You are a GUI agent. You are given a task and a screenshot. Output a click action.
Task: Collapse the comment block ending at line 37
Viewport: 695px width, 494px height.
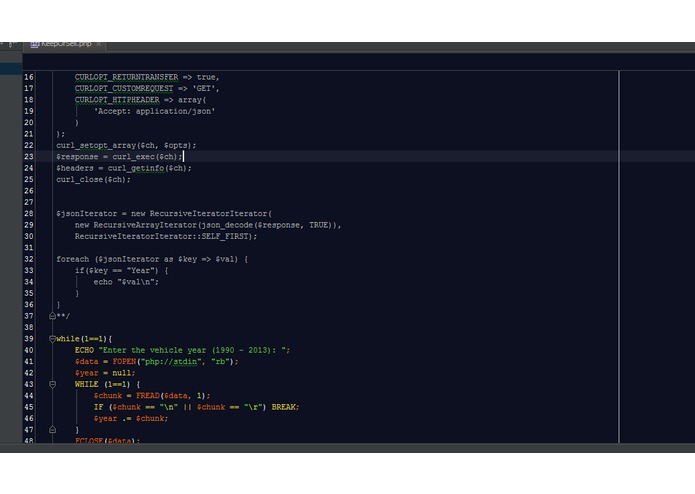52,316
